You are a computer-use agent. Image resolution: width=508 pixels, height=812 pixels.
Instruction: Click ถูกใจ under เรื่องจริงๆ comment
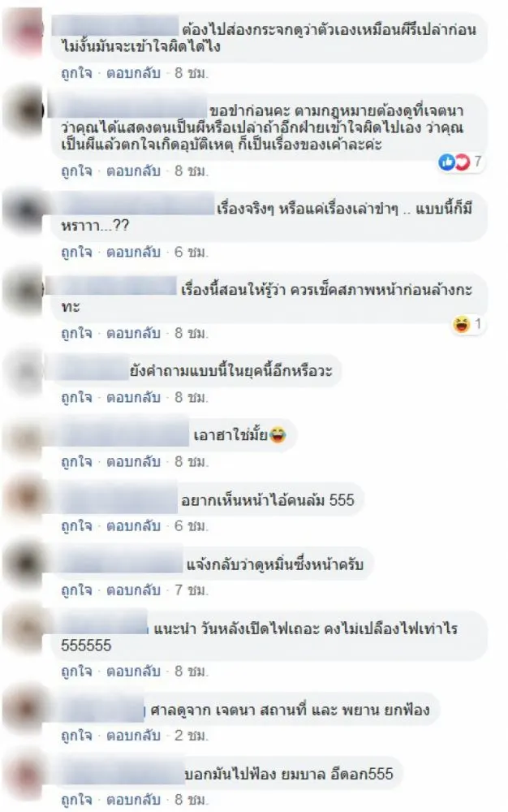point(76,253)
